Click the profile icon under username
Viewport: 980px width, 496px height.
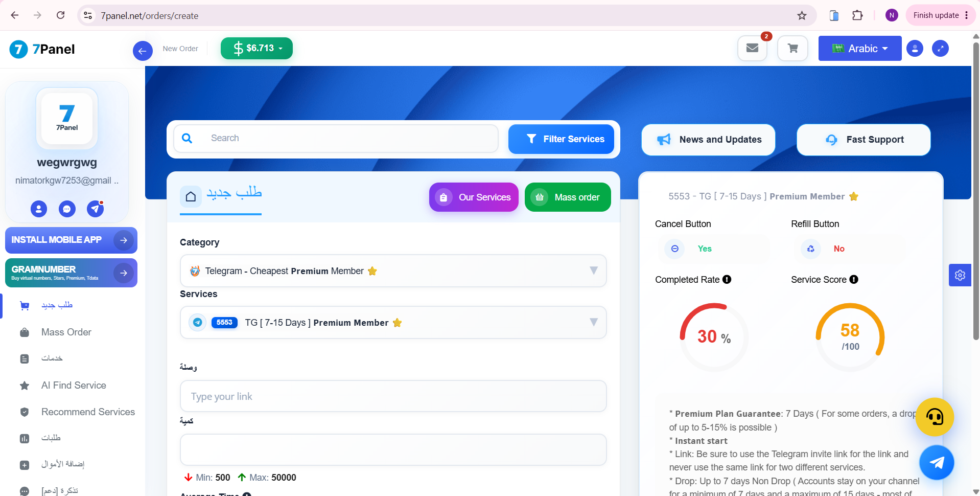39,209
